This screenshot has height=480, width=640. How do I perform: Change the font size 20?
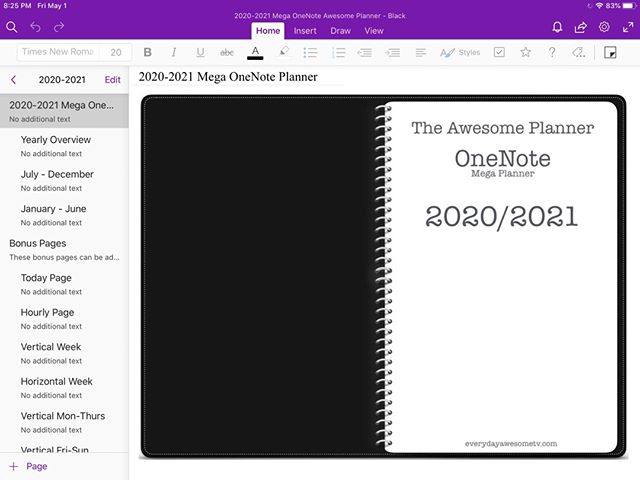coord(116,52)
